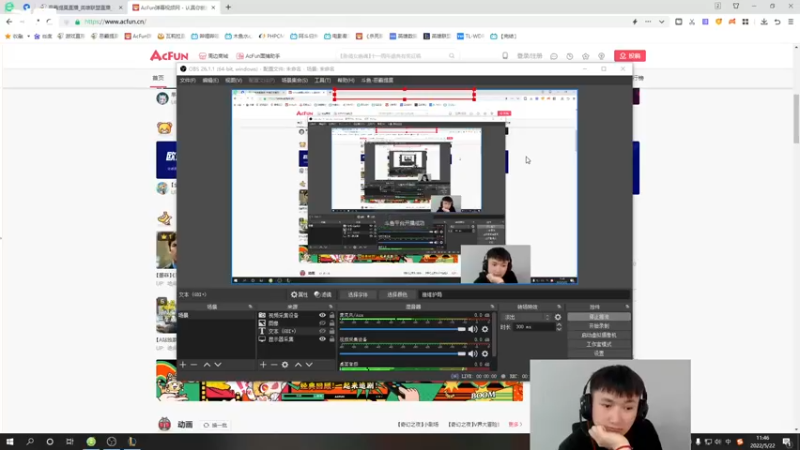Click the AcFun history clock icon
Image resolution: width=800 pixels, height=450 pixels.
(569, 56)
